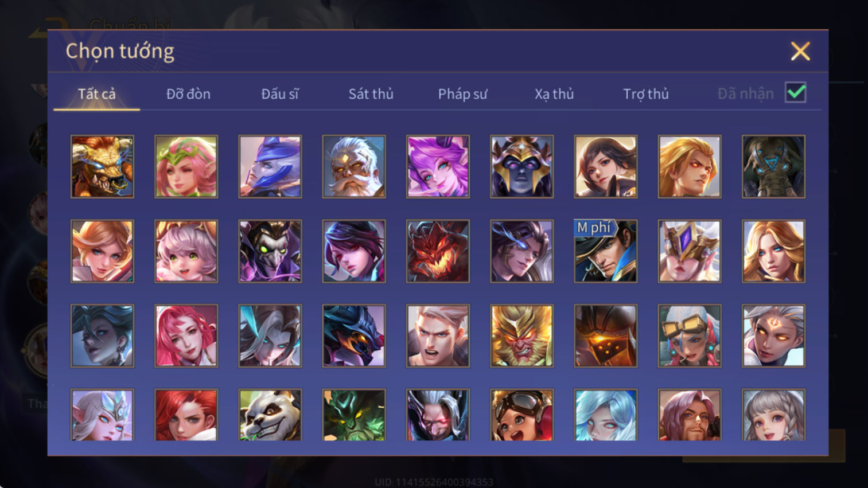
Task: Toggle the Đã nhận checkbox
Action: click(796, 93)
